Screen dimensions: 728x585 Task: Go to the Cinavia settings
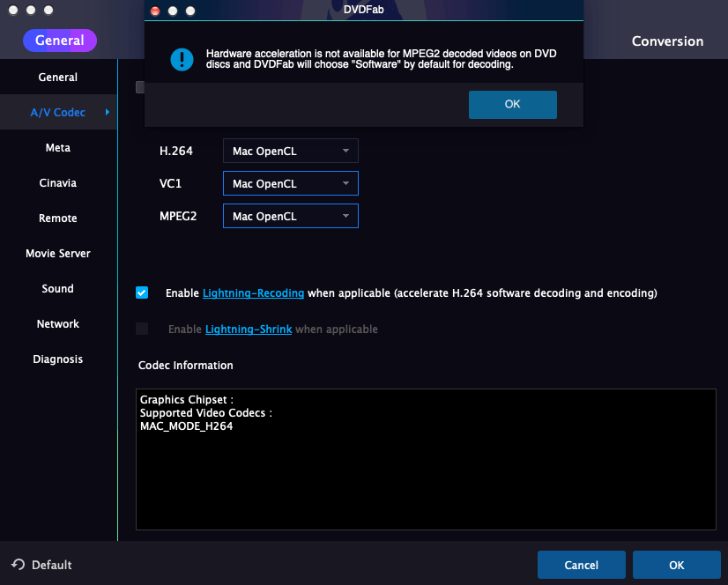pos(58,183)
